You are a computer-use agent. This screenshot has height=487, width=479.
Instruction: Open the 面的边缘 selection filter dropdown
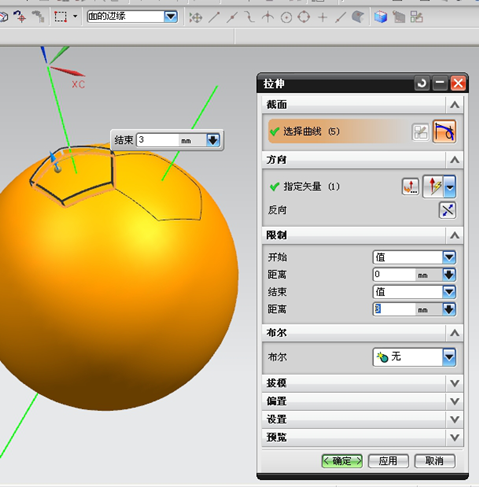pos(171,17)
